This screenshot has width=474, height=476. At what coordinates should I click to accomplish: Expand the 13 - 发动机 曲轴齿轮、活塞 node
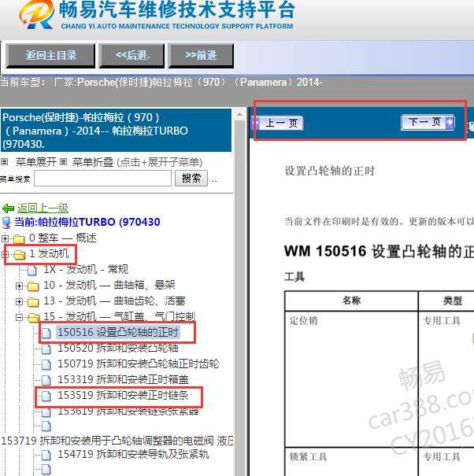(19, 301)
